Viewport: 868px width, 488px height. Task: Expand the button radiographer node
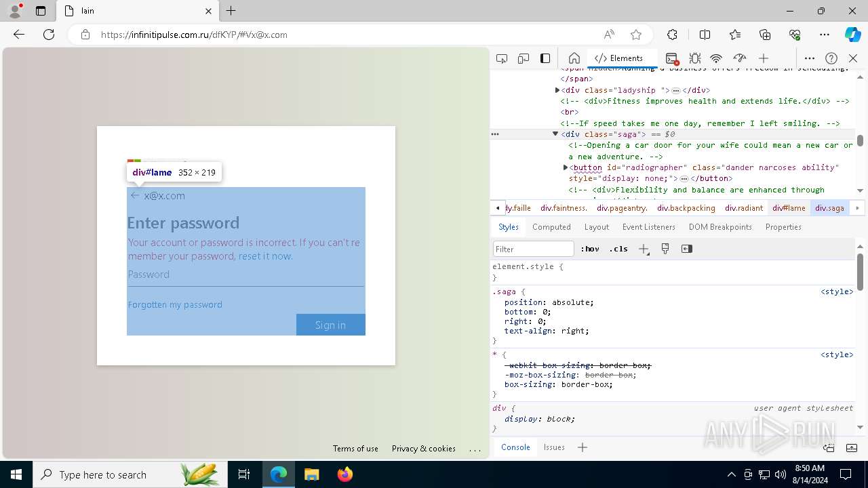click(x=566, y=167)
